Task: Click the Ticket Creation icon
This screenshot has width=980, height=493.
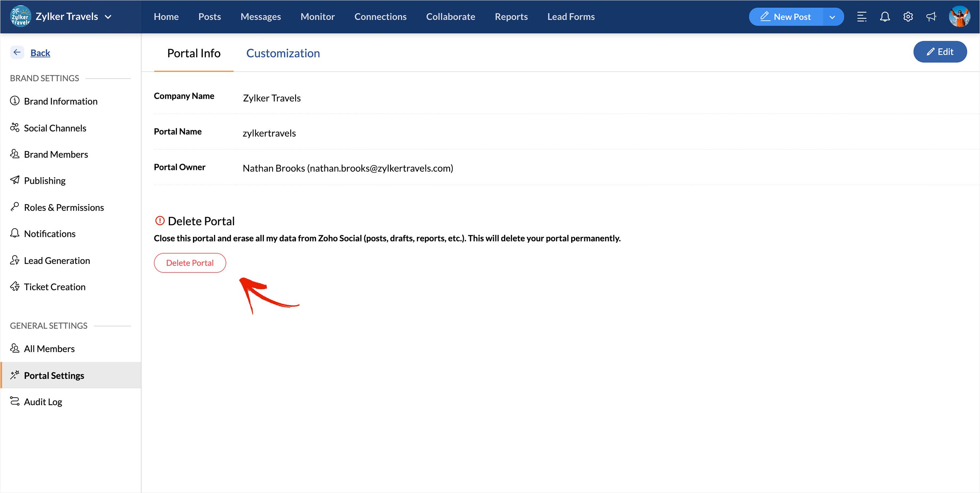Action: click(14, 286)
